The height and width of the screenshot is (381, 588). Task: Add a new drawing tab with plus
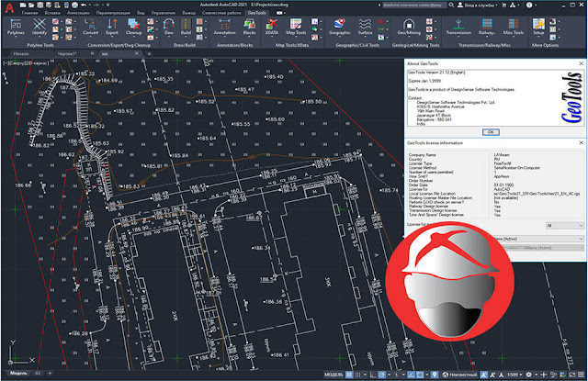click(149, 53)
